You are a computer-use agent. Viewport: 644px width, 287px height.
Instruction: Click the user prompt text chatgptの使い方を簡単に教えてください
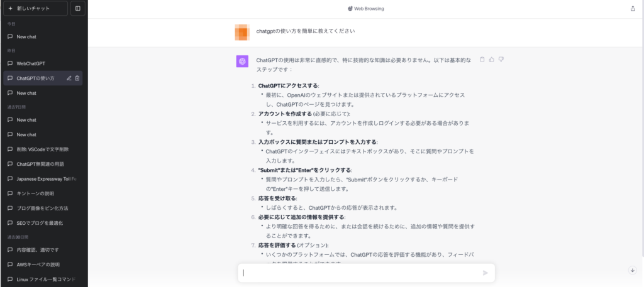[x=306, y=31]
